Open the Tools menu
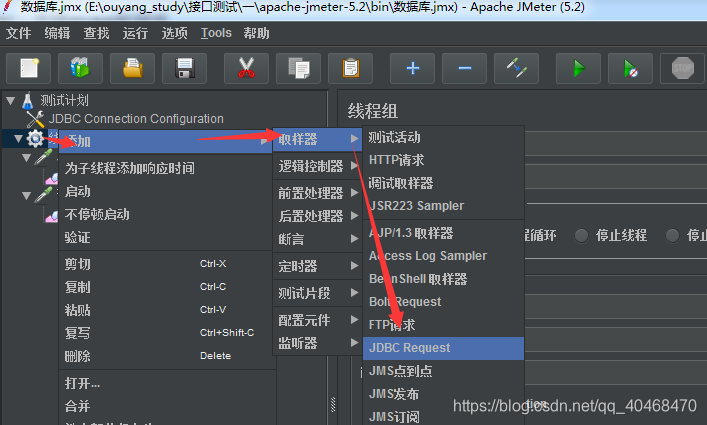This screenshot has width=707, height=425. pos(216,33)
